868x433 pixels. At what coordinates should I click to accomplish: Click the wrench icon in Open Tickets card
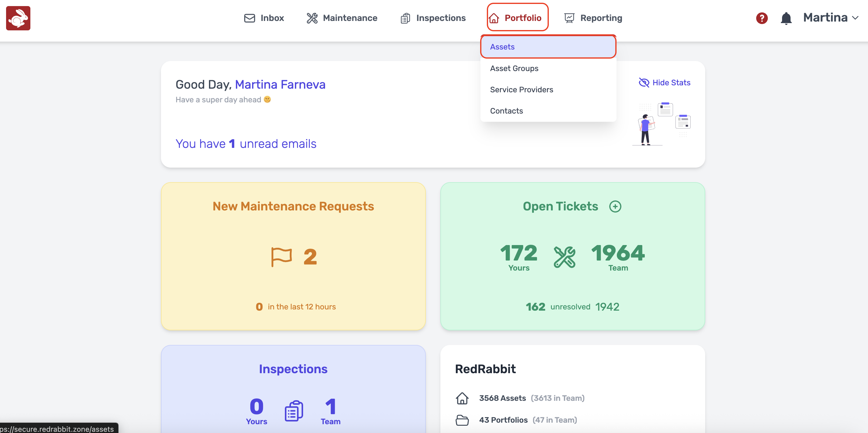(x=564, y=257)
